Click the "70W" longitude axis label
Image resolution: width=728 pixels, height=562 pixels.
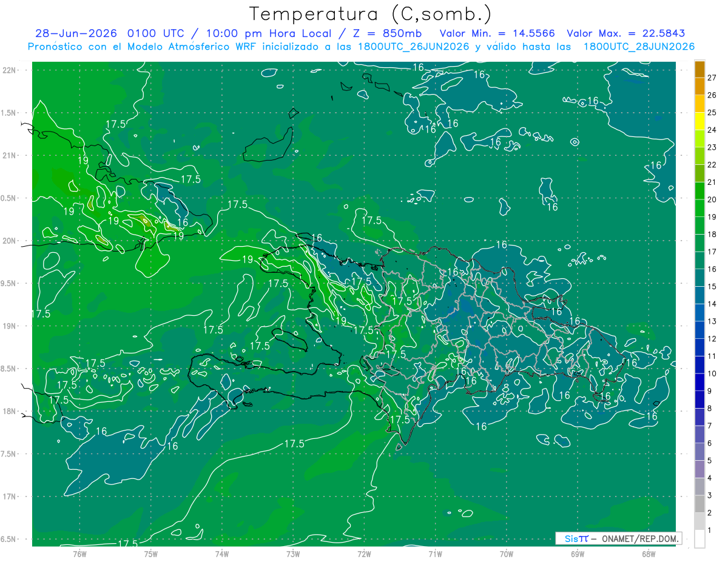click(x=506, y=554)
